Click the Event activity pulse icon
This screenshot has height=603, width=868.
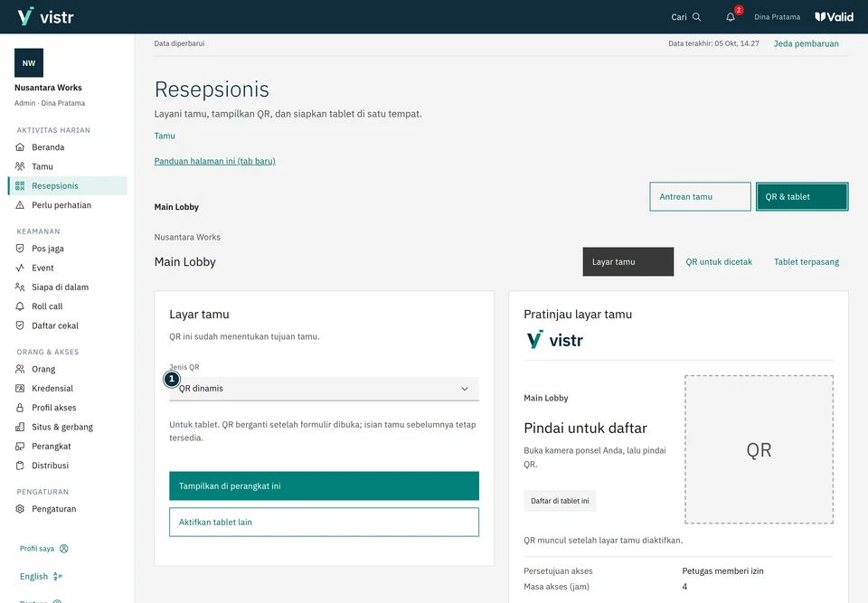point(20,268)
